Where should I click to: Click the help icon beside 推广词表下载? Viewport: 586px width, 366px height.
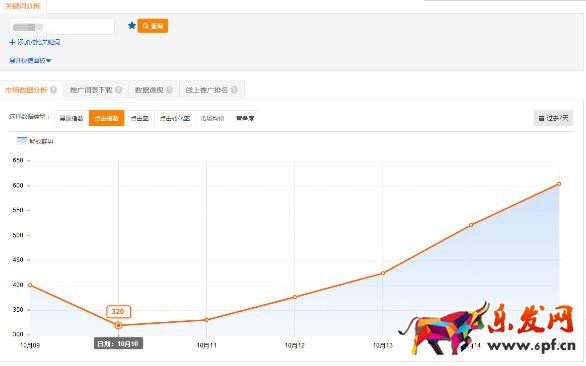118,90
